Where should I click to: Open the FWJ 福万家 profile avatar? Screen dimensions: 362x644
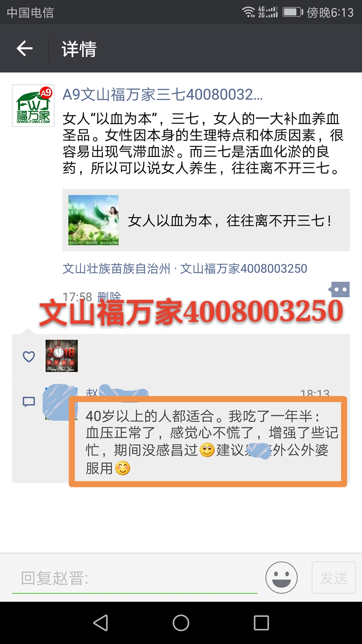pyautogui.click(x=33, y=106)
